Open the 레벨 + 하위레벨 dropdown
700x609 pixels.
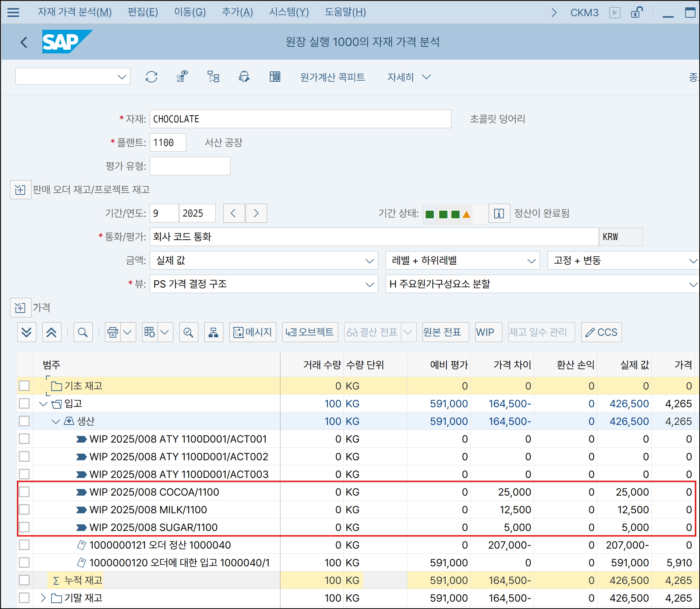click(x=463, y=260)
